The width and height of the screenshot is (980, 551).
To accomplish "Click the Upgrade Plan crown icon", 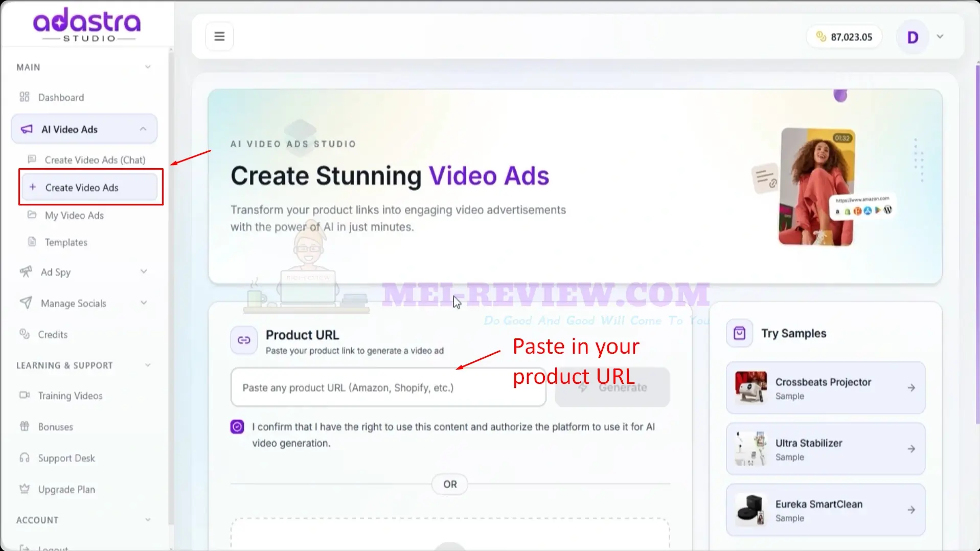I will [x=25, y=489].
